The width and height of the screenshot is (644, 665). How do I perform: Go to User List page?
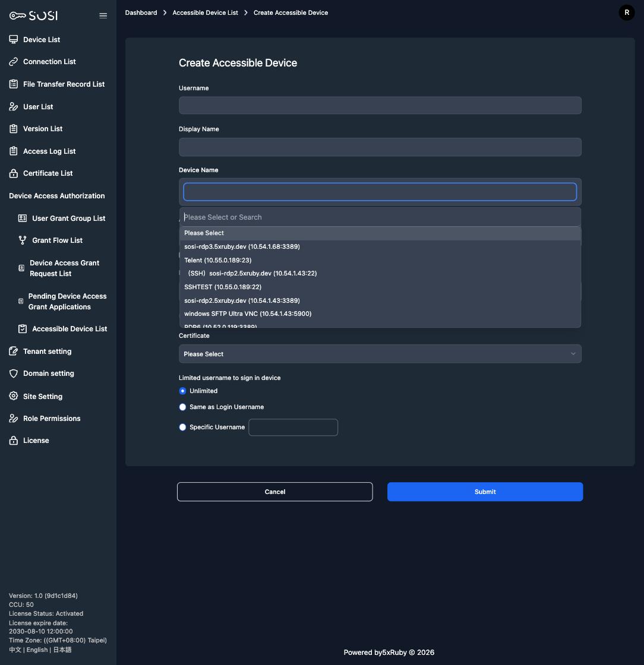click(x=38, y=106)
